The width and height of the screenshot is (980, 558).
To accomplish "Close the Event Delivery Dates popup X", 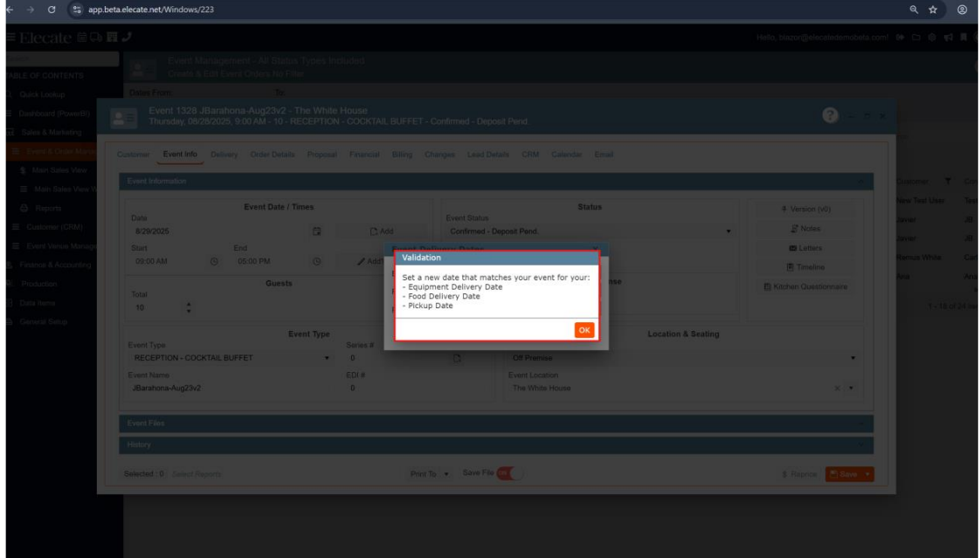I will (596, 249).
